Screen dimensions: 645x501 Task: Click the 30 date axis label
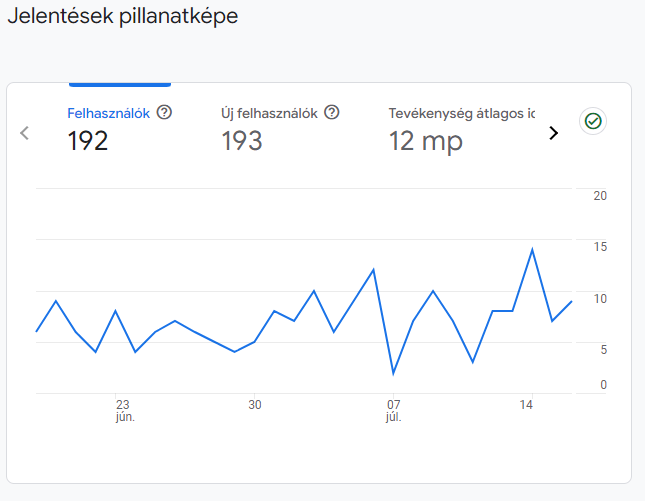tap(255, 404)
